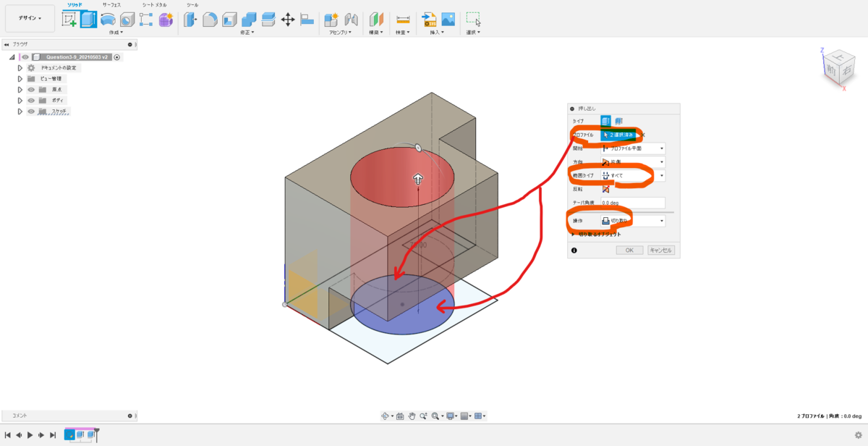Select the Align tool

(307, 20)
